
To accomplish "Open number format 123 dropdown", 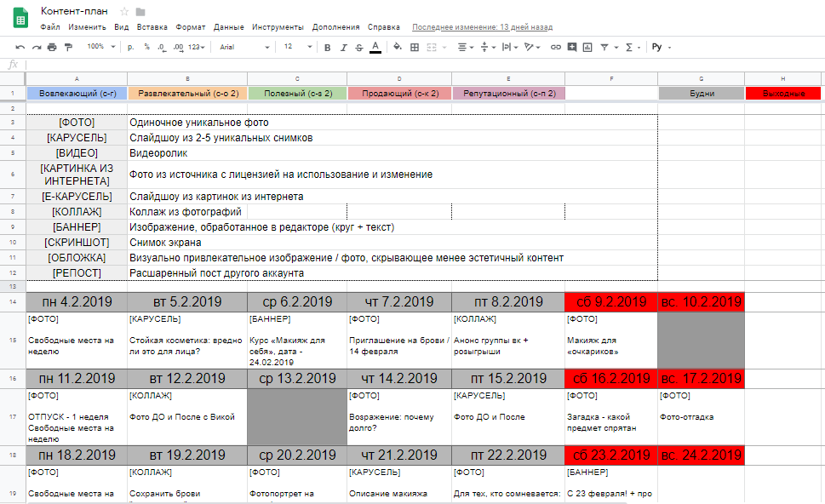I will pos(197,47).
